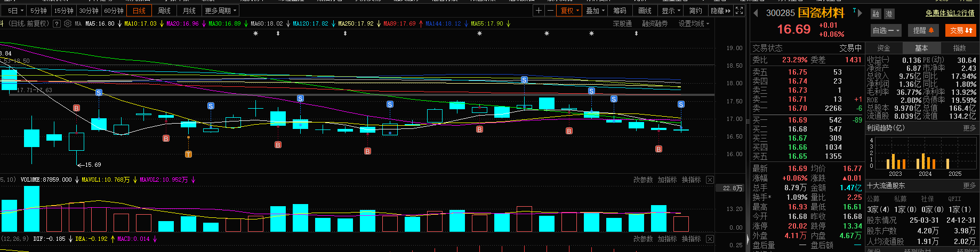980x252 pixels.
Task: Select 月线 monthly chart tab
Action: 189,11
